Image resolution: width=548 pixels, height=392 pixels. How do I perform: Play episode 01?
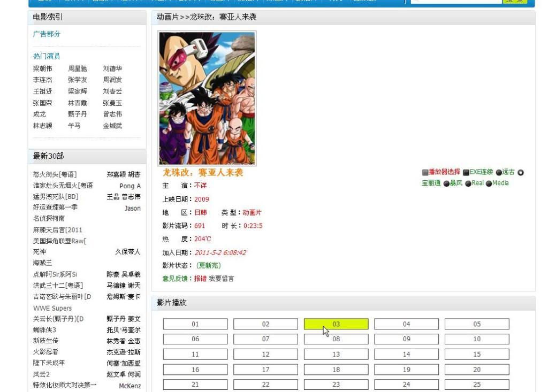click(x=195, y=324)
